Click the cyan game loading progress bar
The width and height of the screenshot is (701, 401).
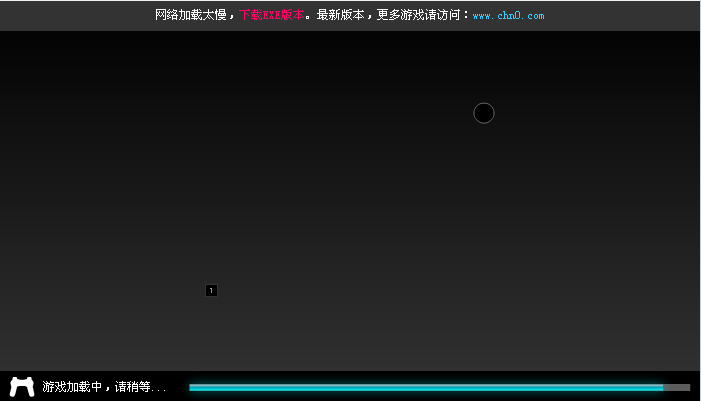[439, 388]
